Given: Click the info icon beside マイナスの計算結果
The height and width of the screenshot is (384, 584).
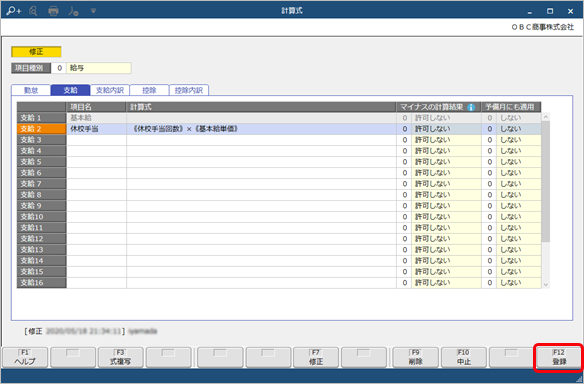Looking at the screenshot, I should point(471,107).
